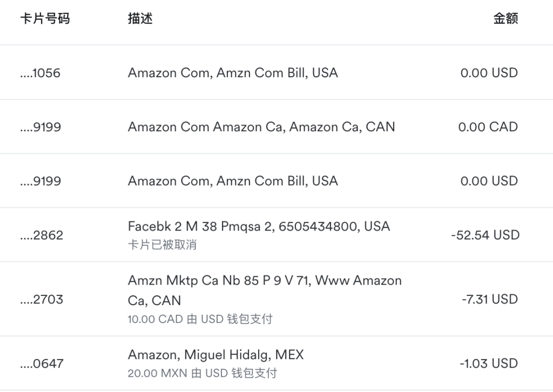Select card number ....2862
This screenshot has width=553, height=392.
[42, 235]
